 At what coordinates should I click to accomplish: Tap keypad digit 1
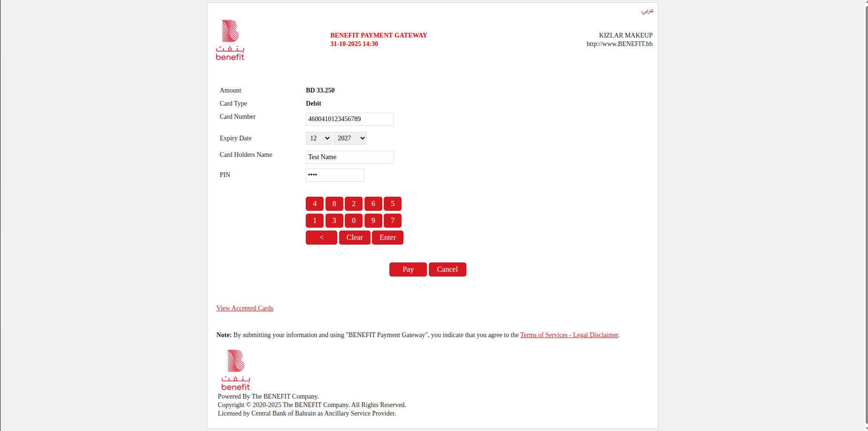[x=315, y=221]
